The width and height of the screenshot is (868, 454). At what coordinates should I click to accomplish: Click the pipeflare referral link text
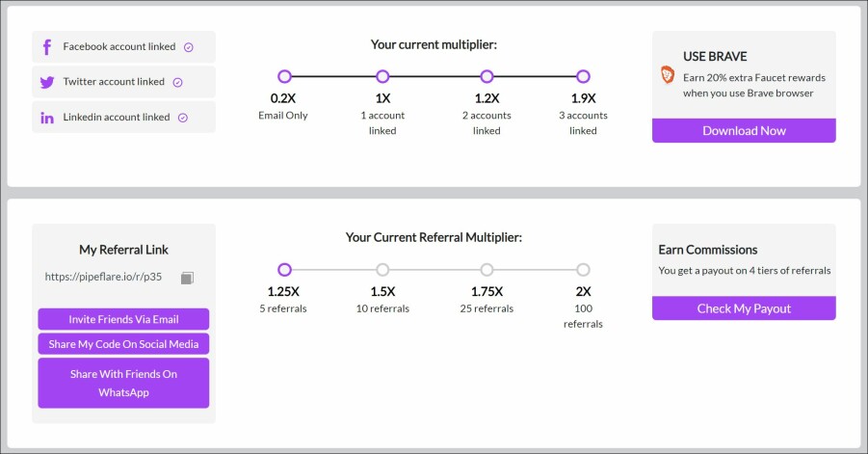[x=103, y=277]
